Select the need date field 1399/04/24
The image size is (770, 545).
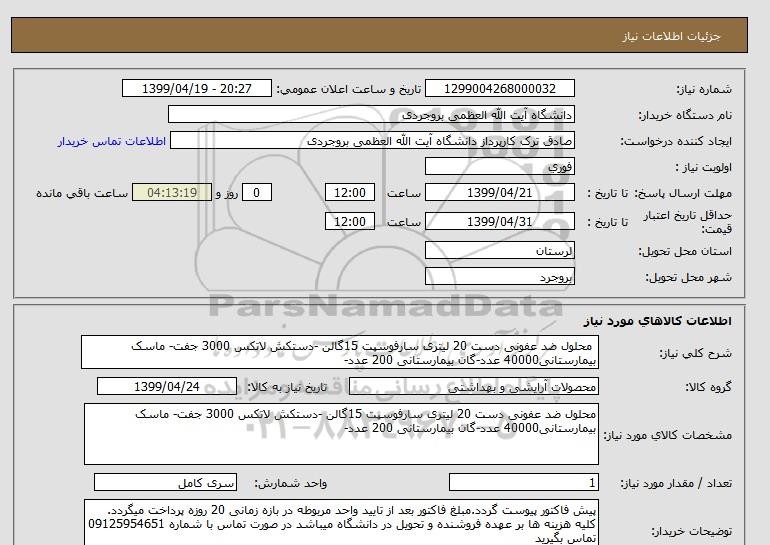[167, 386]
